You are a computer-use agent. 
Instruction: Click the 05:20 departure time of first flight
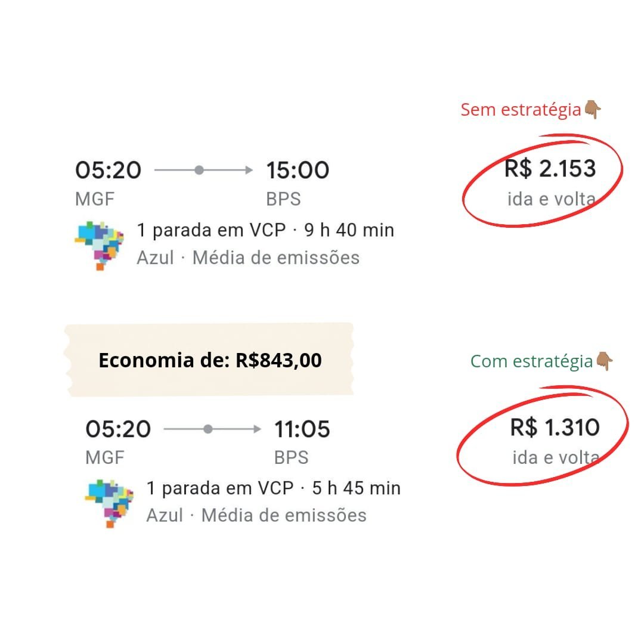(x=109, y=171)
